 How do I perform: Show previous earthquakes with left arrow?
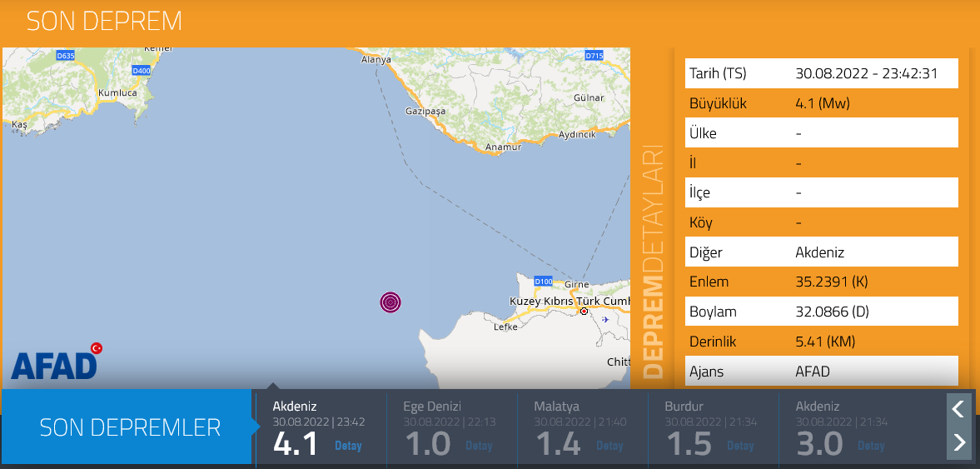958,408
